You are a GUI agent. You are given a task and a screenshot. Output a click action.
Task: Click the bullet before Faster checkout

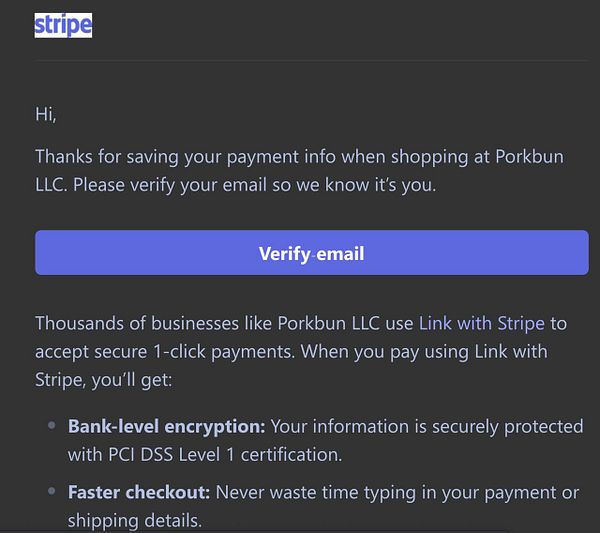pos(52,492)
